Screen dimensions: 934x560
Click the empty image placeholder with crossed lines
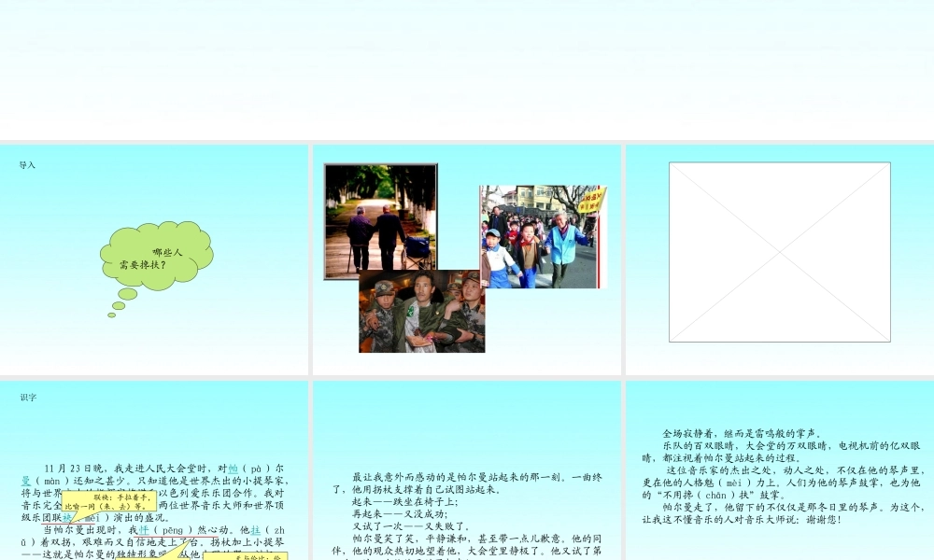pos(780,252)
